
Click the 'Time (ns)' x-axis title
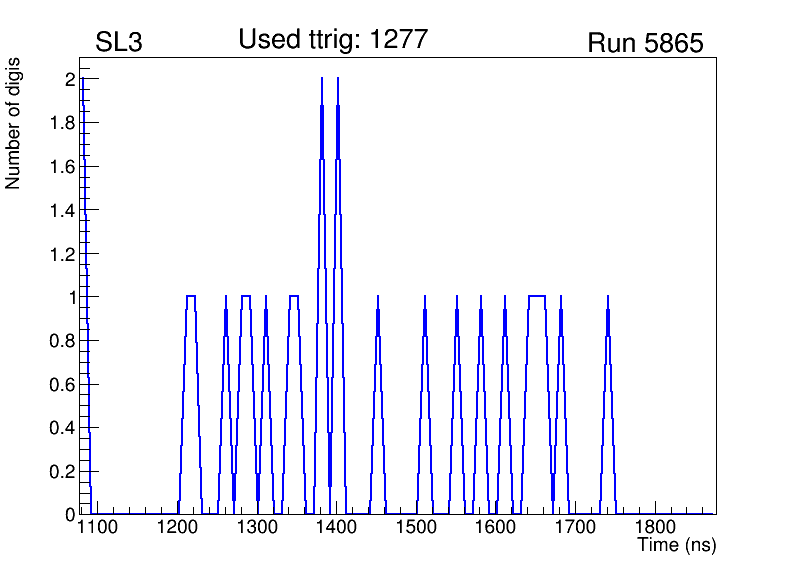pos(677,546)
